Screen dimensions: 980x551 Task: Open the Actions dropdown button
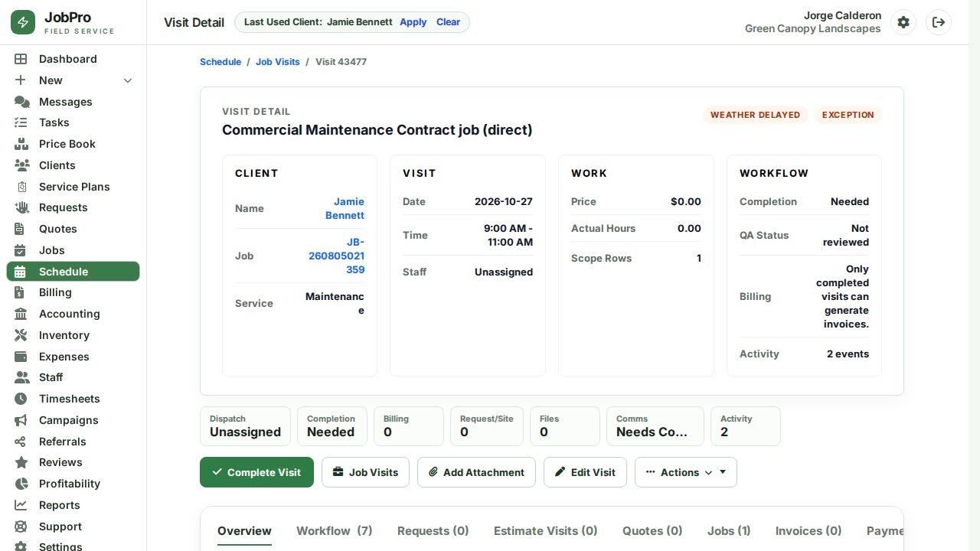686,472
